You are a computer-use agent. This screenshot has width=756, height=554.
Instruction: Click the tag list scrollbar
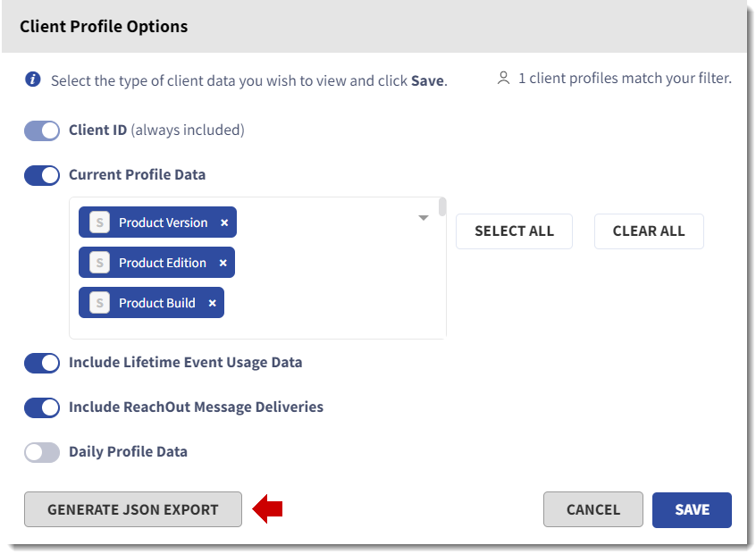442,206
